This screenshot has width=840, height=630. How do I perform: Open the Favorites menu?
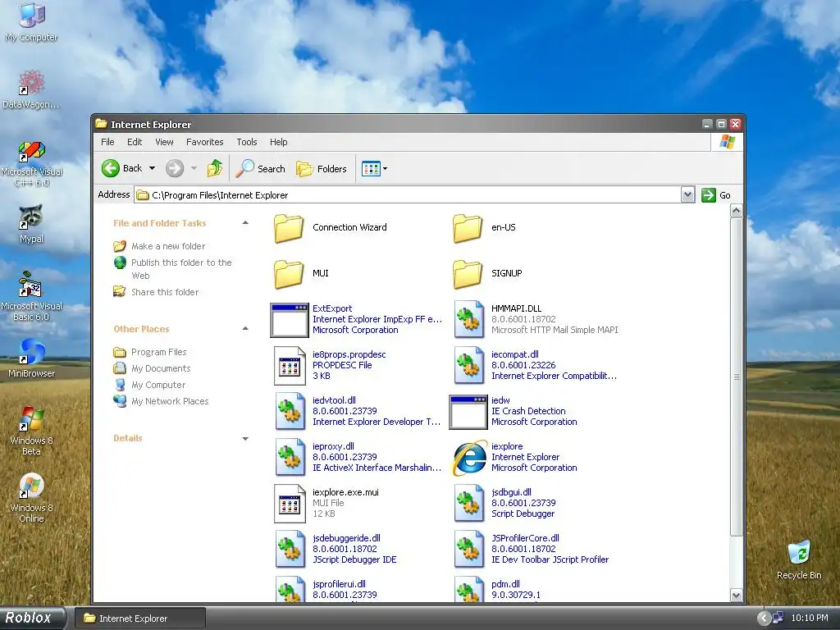pyautogui.click(x=204, y=142)
